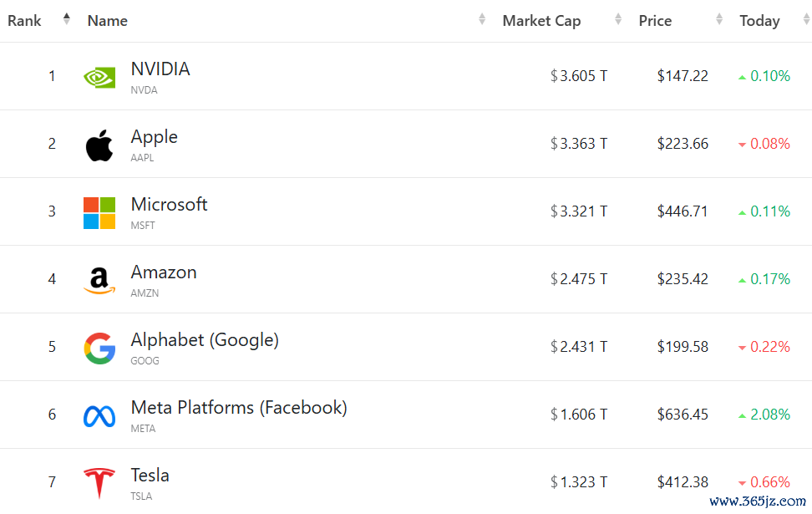Sort by Price column arrows
Viewport: 812px width, 514px height.
[719, 19]
